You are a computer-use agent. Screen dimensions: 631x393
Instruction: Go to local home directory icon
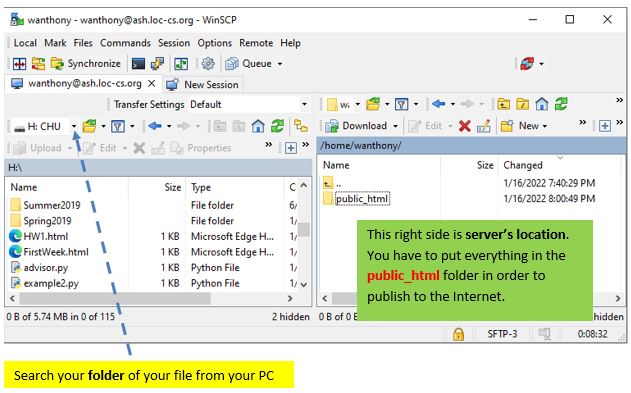click(258, 126)
